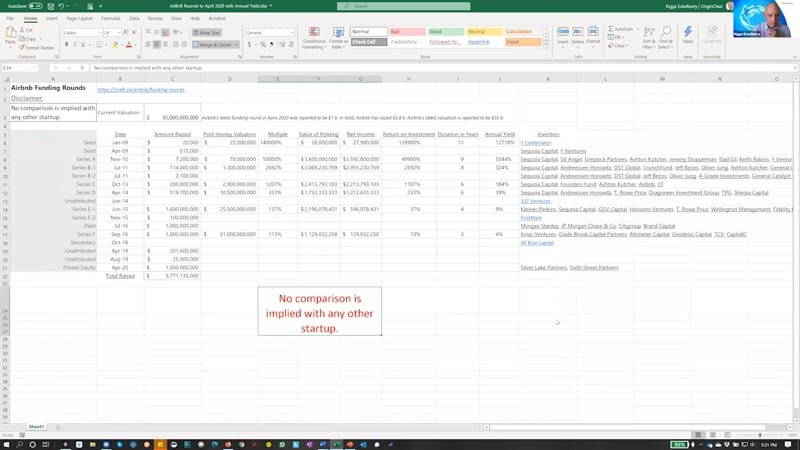The height and width of the screenshot is (450, 800).
Task: Click the Undo arrow icon
Action: click(61, 6)
